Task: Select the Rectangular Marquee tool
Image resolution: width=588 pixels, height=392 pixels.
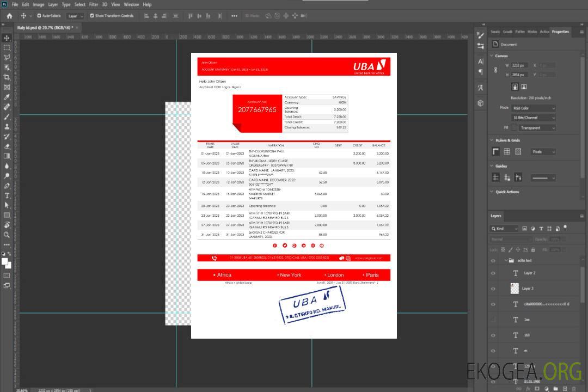Action: point(7,48)
